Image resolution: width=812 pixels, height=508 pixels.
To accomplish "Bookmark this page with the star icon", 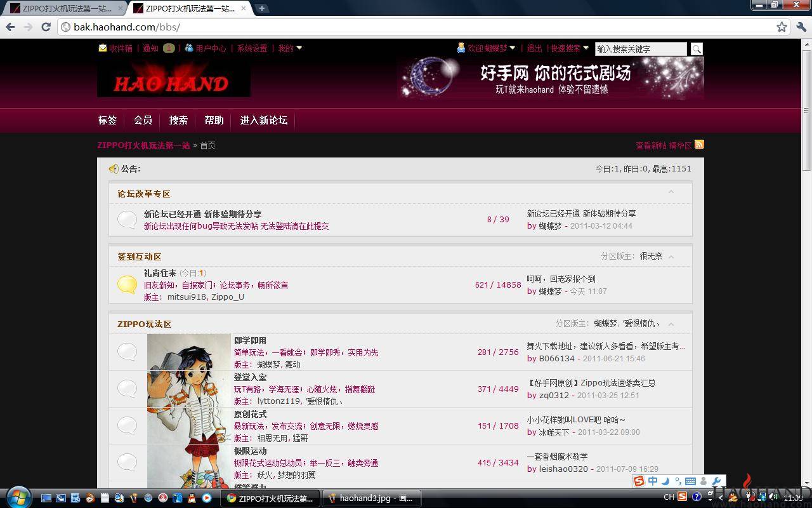I will [x=782, y=27].
